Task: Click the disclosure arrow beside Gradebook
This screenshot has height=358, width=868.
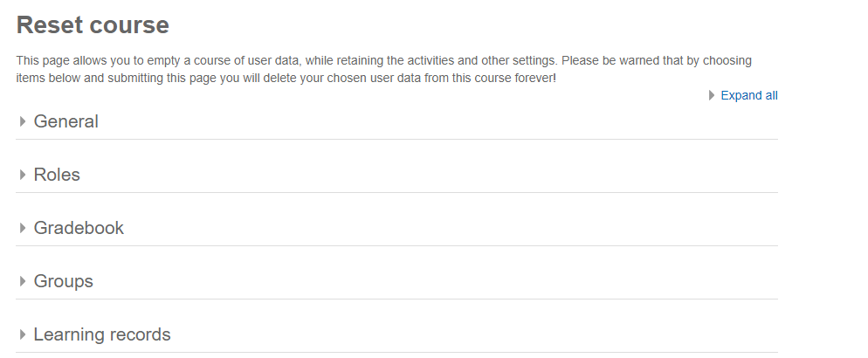Action: click(x=23, y=229)
